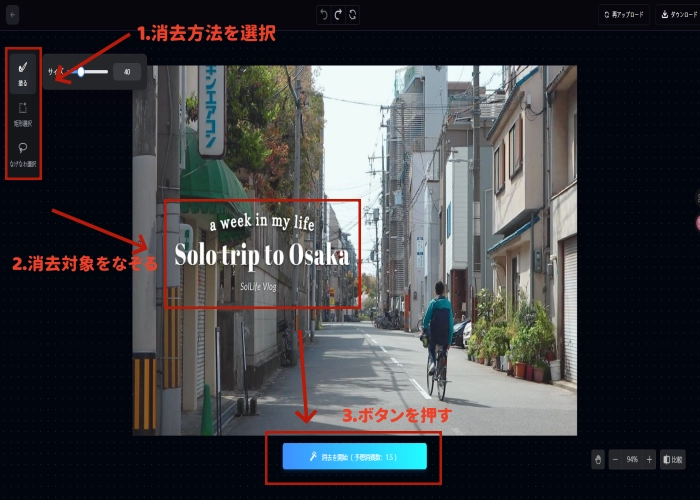Viewport: 700px width, 500px height.
Task: Undo the last edit
Action: (x=324, y=15)
